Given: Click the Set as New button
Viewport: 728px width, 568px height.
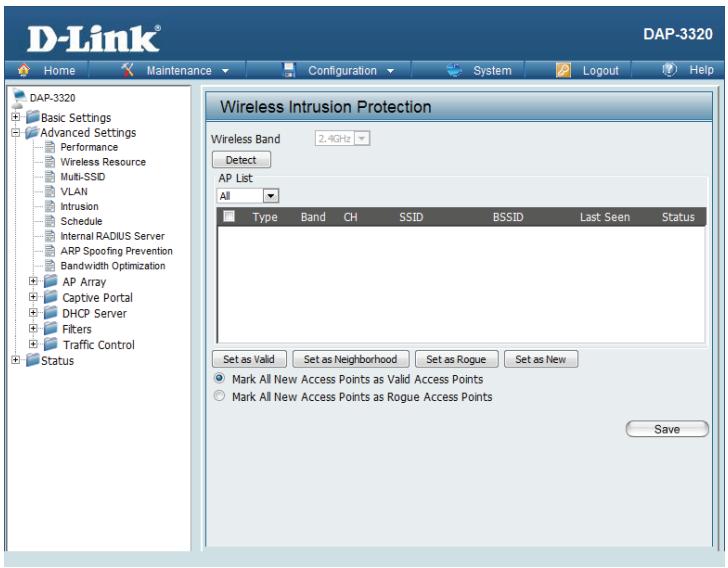Looking at the screenshot, I should tap(541, 359).
